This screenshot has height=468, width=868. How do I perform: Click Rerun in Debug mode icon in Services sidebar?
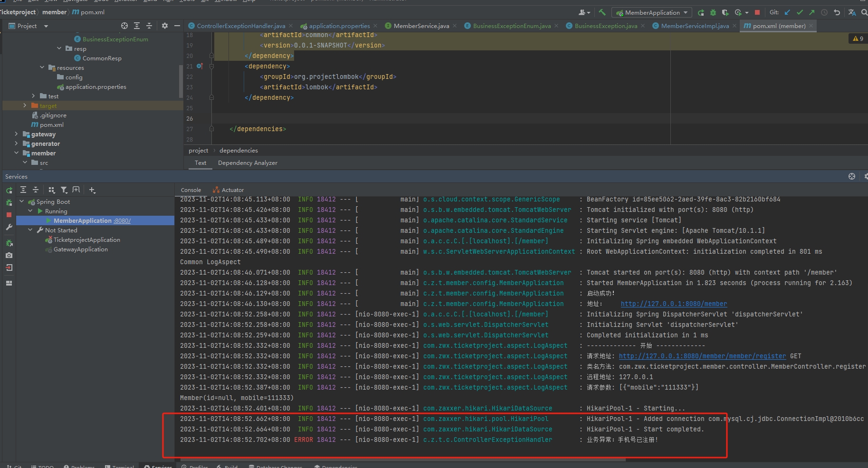click(9, 203)
